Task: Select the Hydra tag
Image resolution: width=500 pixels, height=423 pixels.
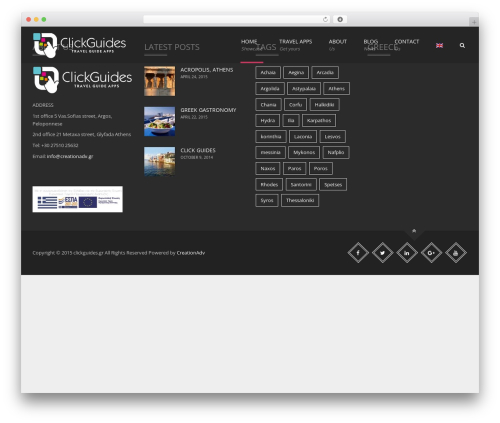Action: tap(268, 120)
